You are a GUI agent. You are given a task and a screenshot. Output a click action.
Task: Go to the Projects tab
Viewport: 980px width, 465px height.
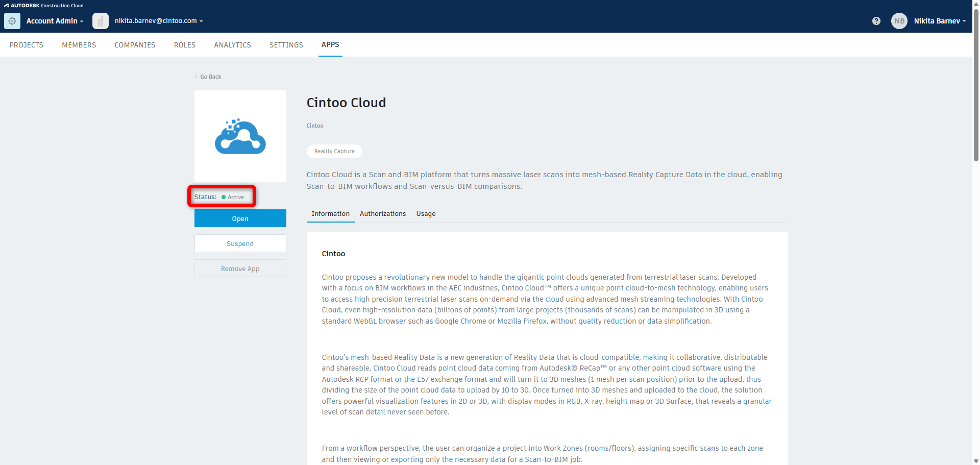[27, 45]
